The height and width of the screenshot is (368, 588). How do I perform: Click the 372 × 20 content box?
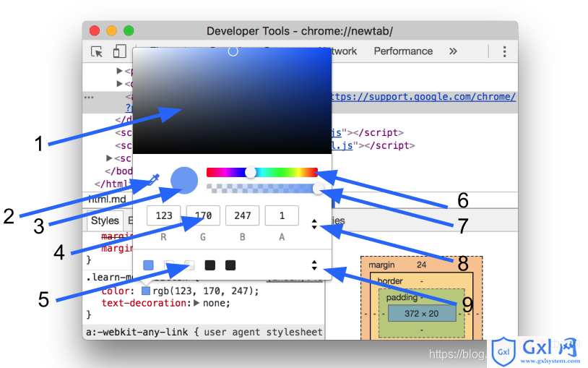tap(422, 314)
